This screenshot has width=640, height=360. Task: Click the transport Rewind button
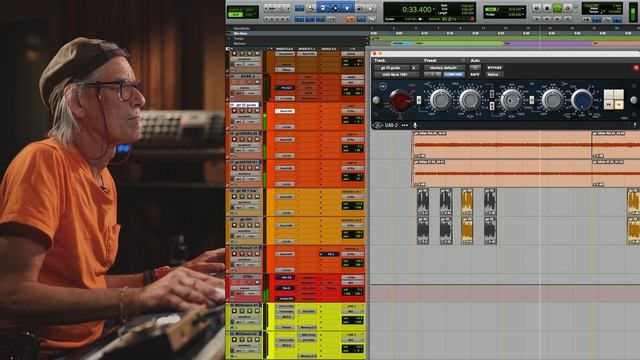coord(547,19)
